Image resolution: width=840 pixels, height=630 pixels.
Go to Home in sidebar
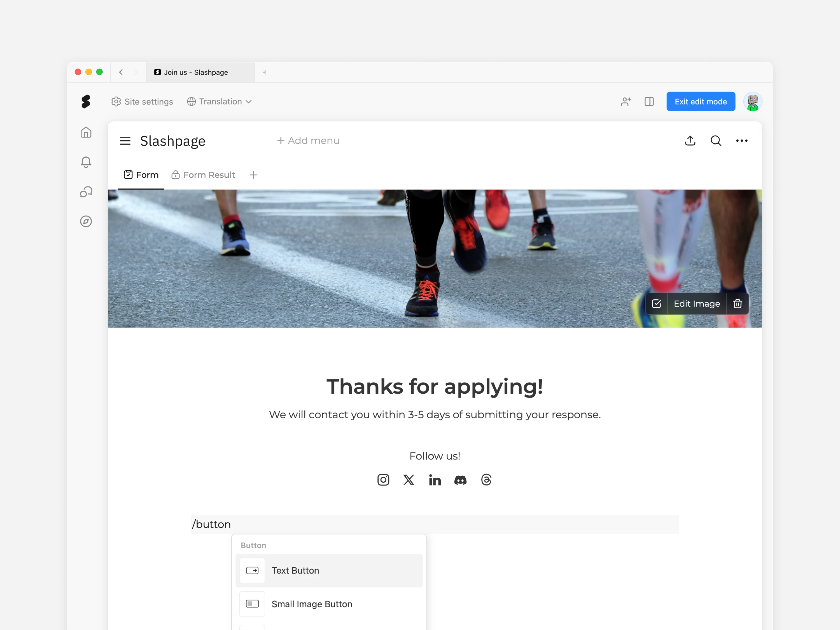point(86,132)
